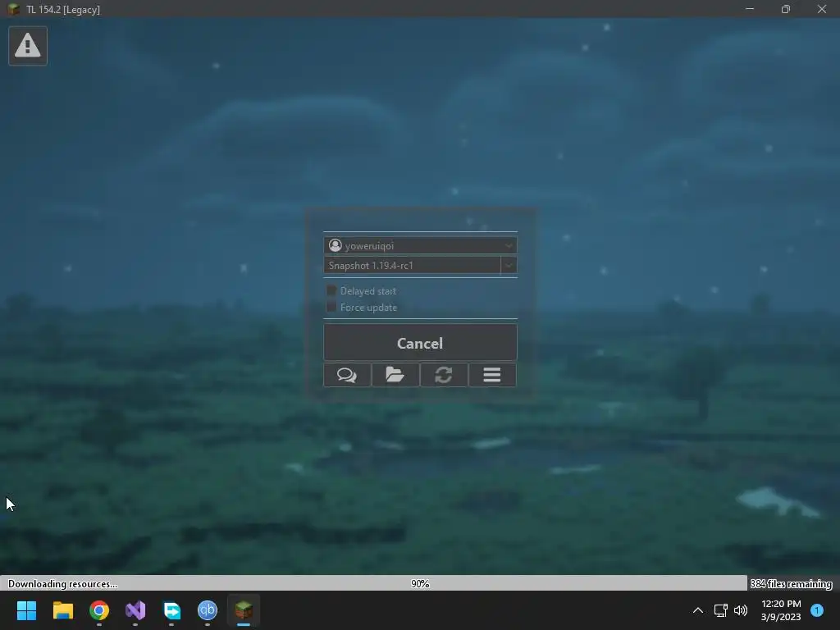Screen dimensions: 840x630
Task: Focus the TL Minecraft launcher taskbar icon
Action: (244, 610)
